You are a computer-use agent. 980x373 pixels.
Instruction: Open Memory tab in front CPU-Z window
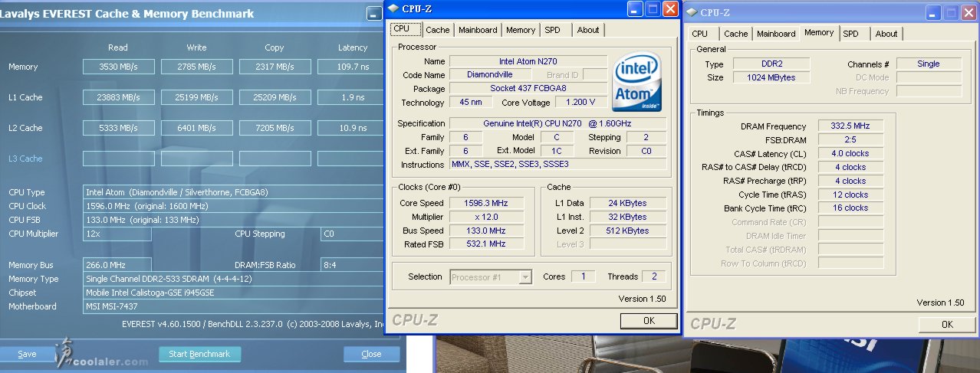[521, 30]
